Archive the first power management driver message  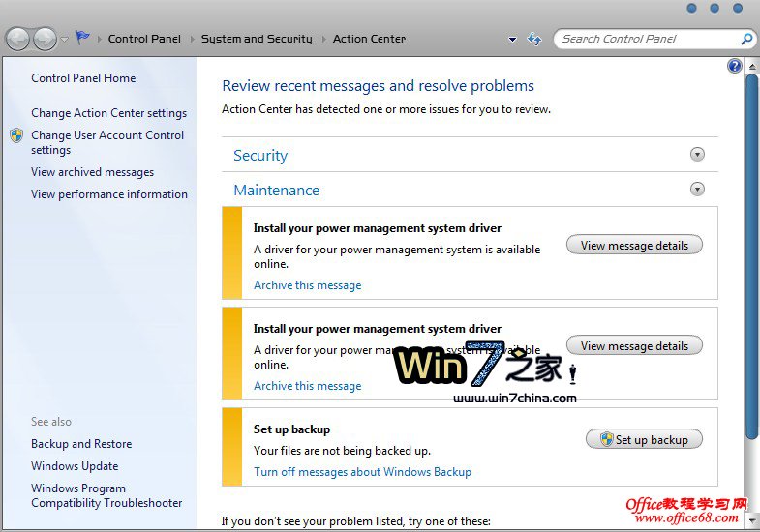[308, 285]
